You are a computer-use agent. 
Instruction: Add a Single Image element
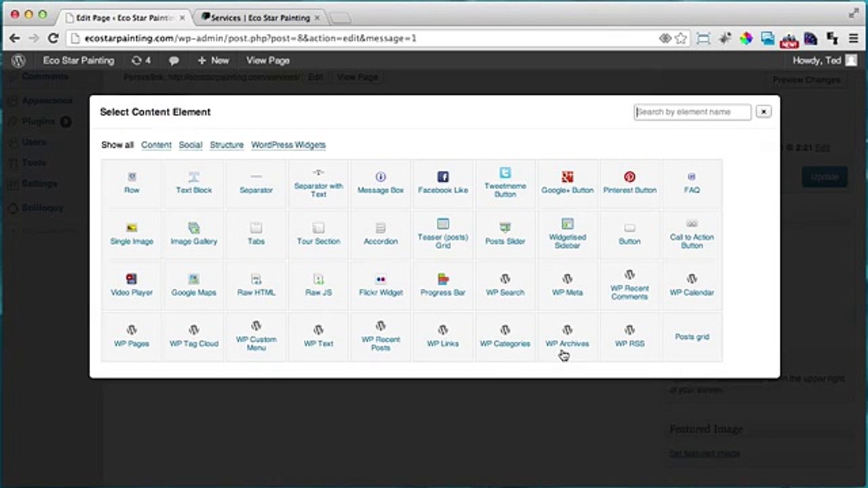132,235
